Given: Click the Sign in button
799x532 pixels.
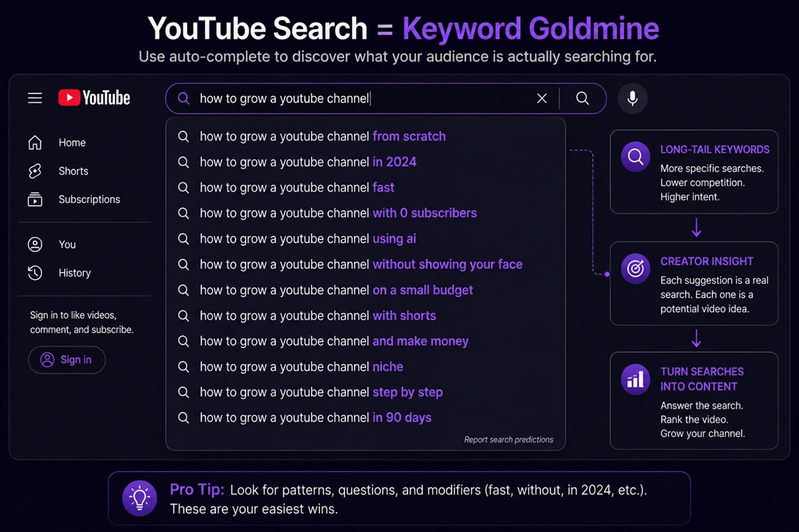Looking at the screenshot, I should (x=67, y=360).
